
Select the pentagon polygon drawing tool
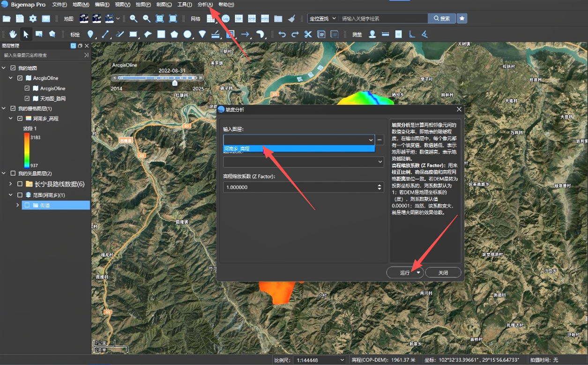[x=174, y=34]
